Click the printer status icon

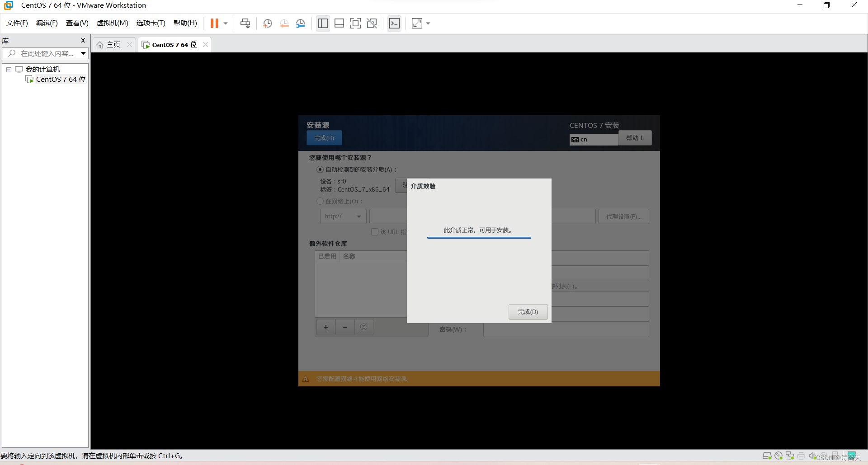(801, 456)
